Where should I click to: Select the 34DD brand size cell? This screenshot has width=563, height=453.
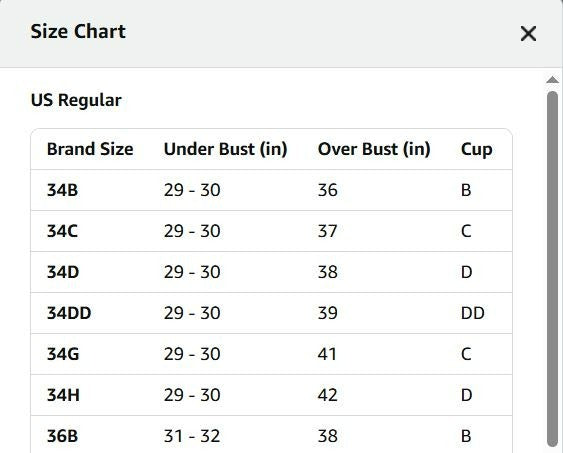click(69, 313)
